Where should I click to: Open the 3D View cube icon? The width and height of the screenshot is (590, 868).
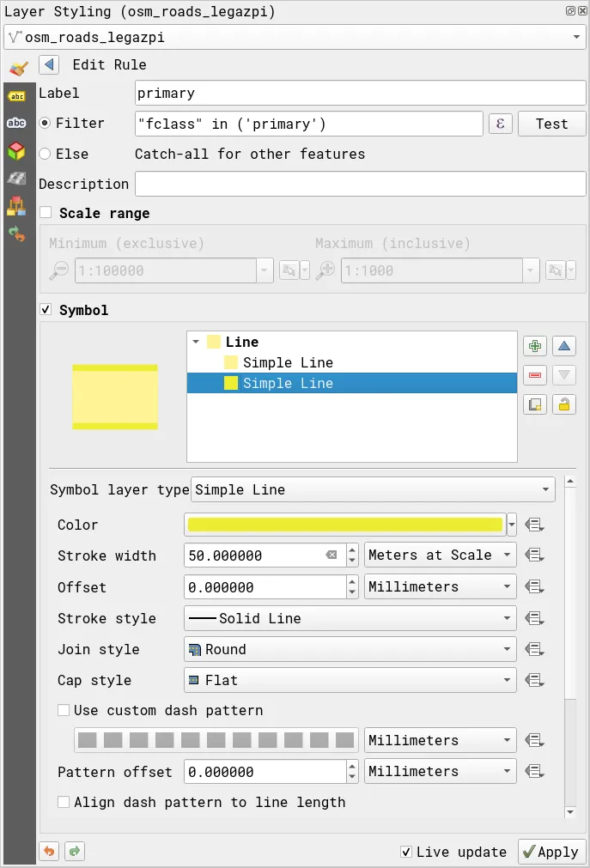click(x=16, y=152)
